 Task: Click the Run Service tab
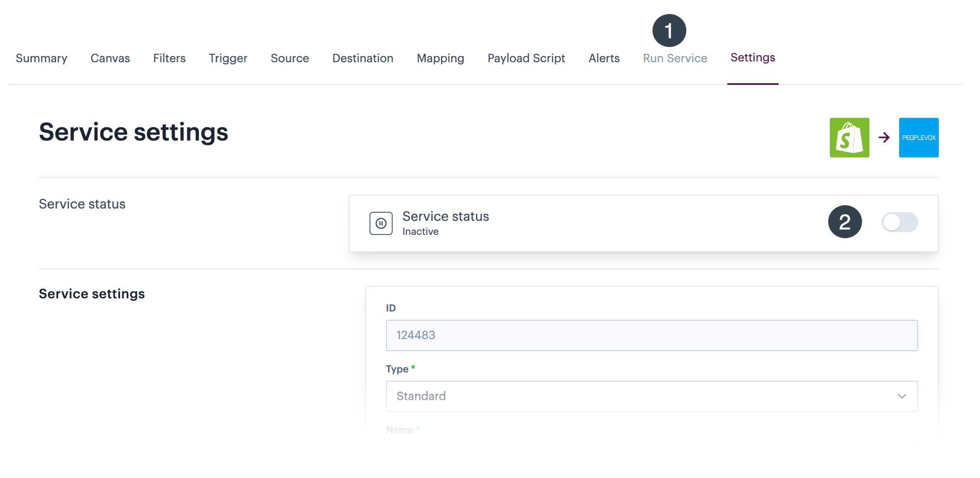[675, 58]
